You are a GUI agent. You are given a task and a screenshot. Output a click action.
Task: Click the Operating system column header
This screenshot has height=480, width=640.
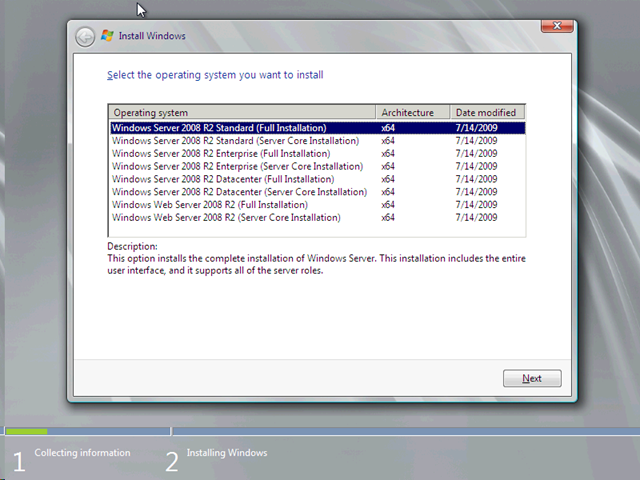(242, 112)
